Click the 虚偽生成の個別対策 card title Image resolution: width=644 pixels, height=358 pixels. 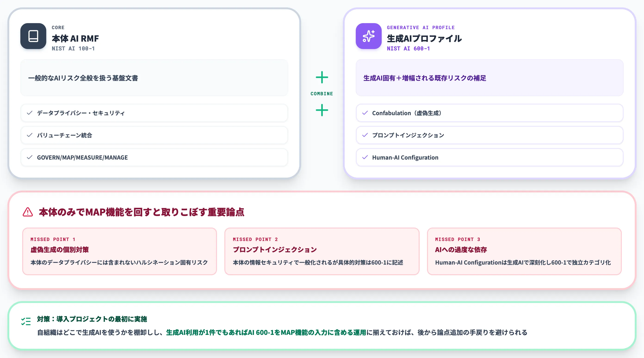[59, 250]
